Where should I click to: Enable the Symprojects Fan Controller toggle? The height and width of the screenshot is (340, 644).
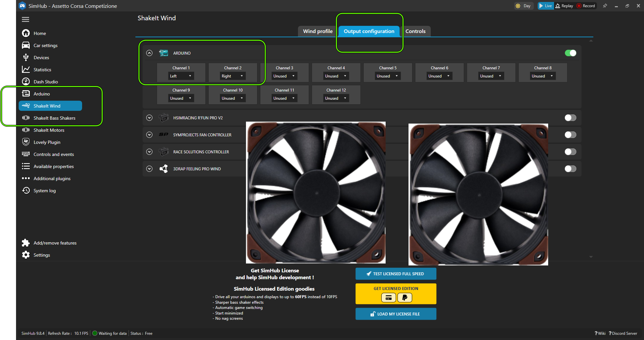[570, 135]
